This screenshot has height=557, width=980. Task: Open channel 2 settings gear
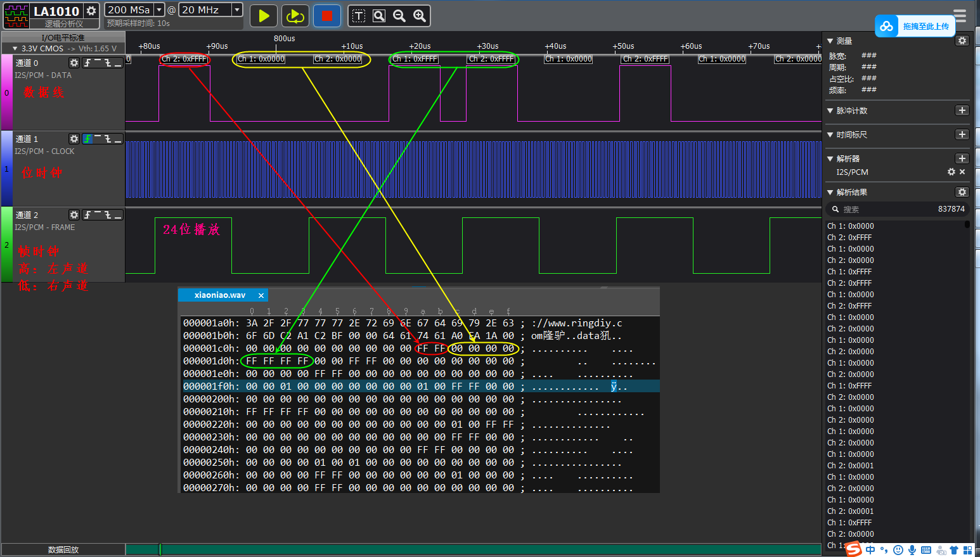pyautogui.click(x=74, y=215)
